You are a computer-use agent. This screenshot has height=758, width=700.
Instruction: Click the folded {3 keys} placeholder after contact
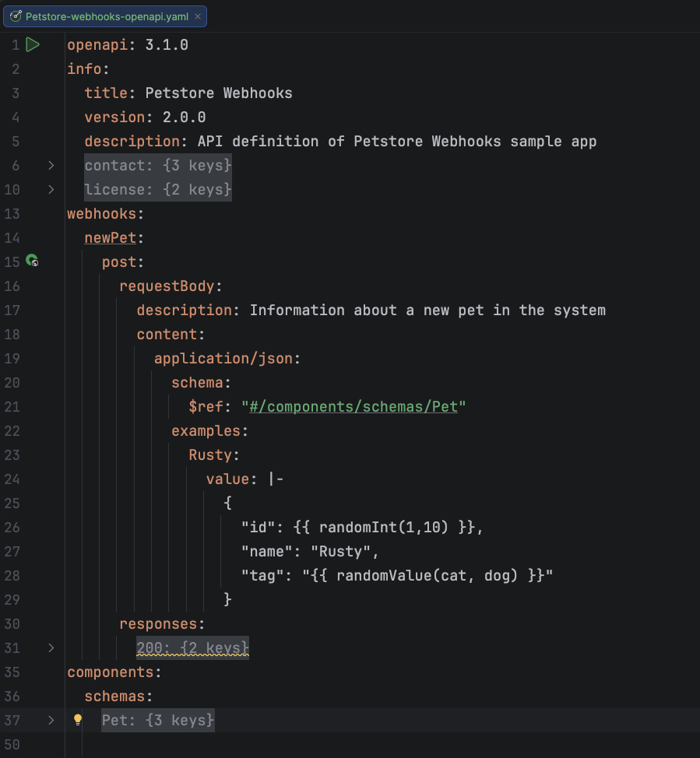(x=192, y=166)
